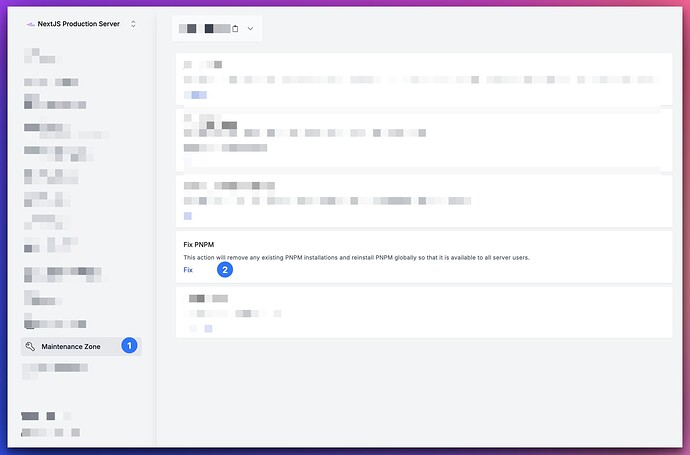Open the NextJS Production Server switcher

81,24
